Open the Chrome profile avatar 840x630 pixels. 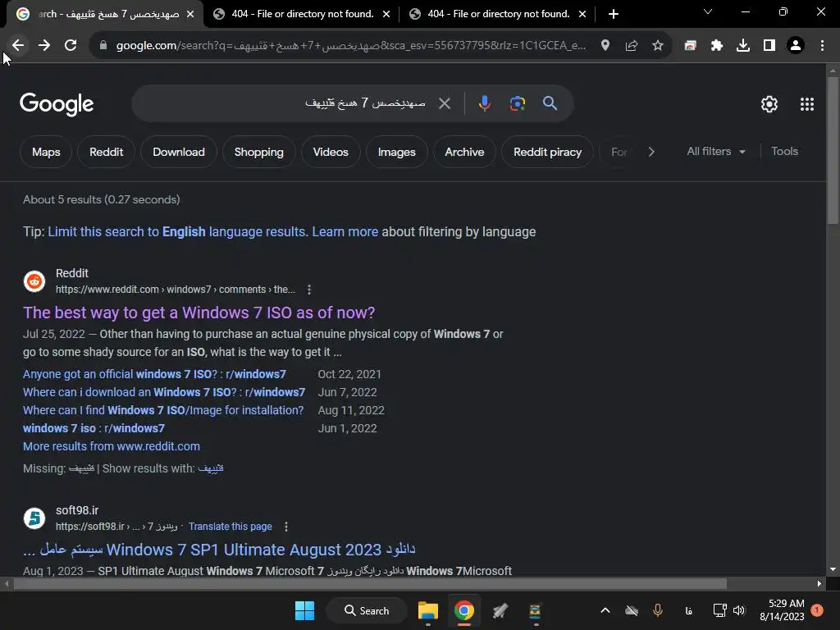coord(796,46)
